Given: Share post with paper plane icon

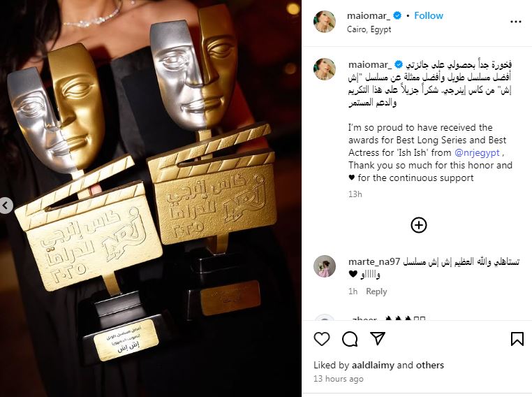Looking at the screenshot, I should pyautogui.click(x=378, y=338).
